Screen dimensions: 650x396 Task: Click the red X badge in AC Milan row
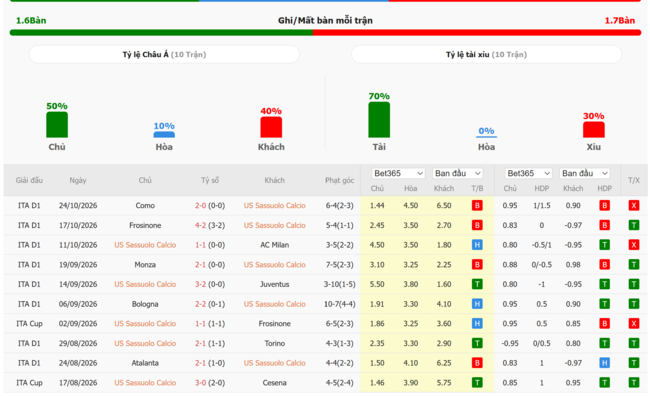(x=633, y=245)
